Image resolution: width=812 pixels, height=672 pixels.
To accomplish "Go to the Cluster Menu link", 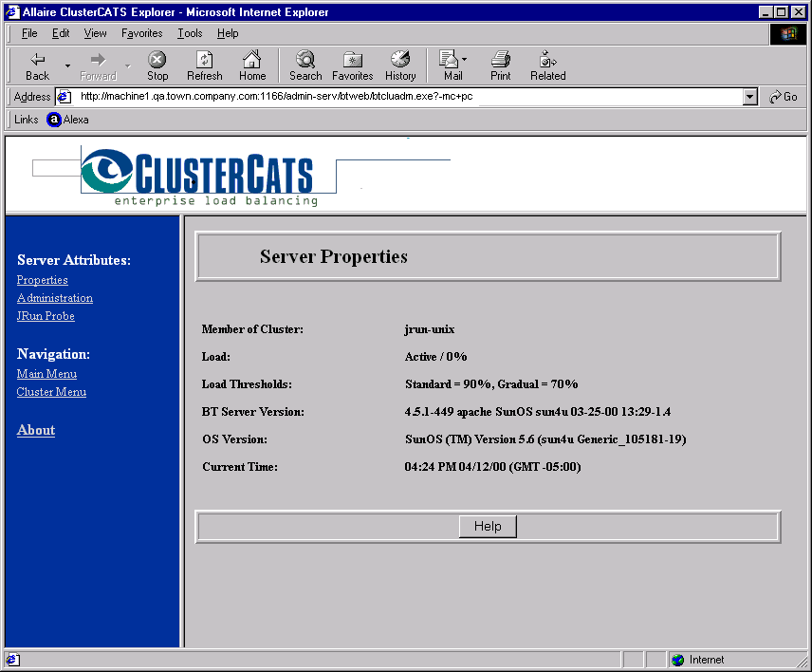I will click(51, 392).
